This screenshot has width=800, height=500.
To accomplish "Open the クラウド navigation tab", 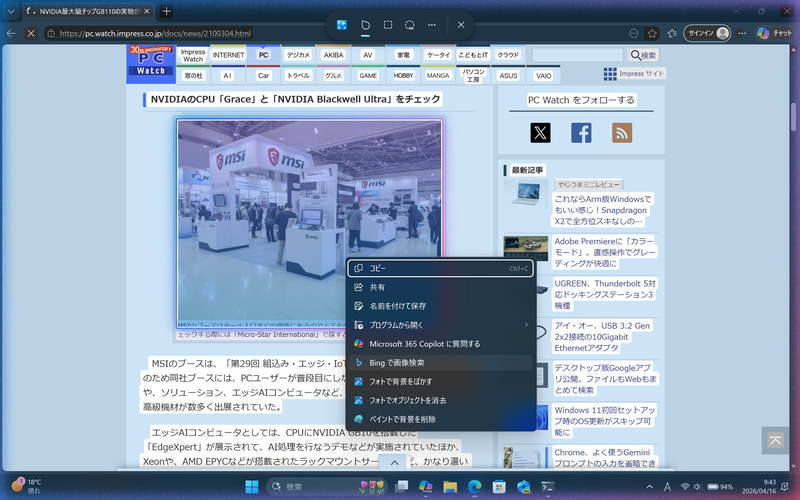I will [x=508, y=55].
